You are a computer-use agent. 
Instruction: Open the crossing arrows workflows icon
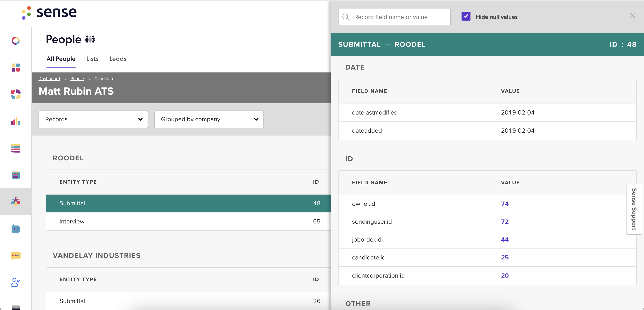[15, 95]
